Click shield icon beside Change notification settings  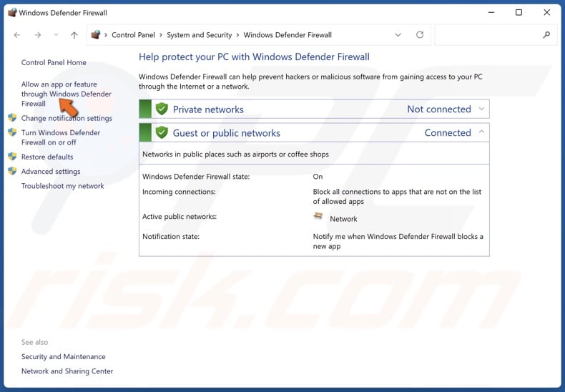pos(12,118)
